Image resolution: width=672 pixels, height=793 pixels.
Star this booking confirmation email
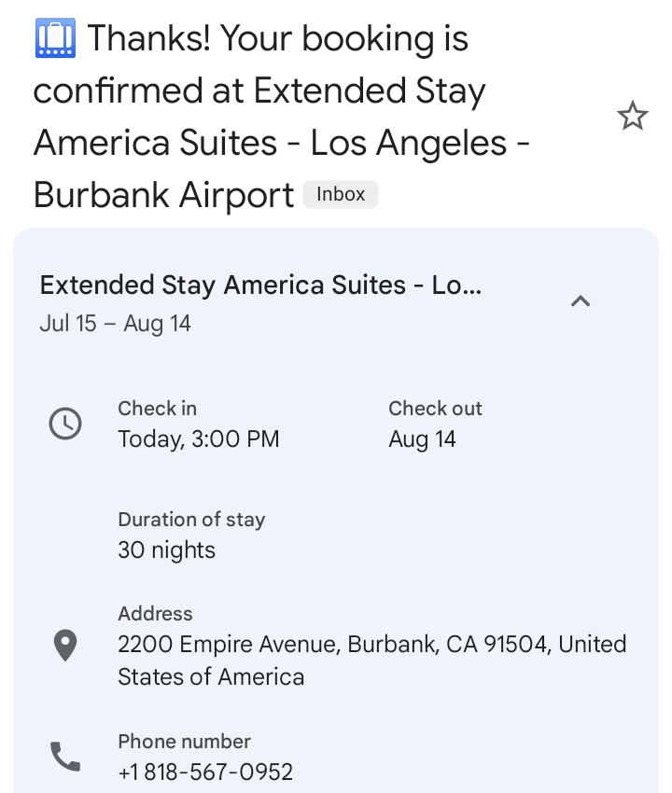coord(632,117)
